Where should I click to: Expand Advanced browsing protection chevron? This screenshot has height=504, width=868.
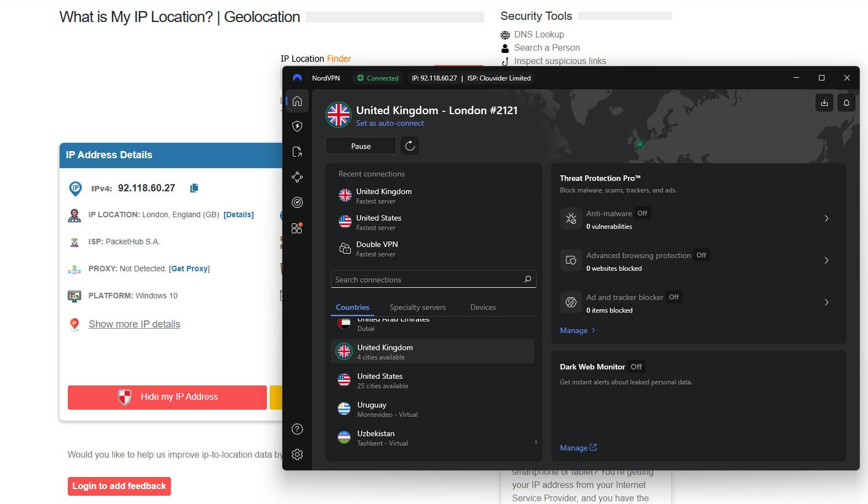[826, 260]
